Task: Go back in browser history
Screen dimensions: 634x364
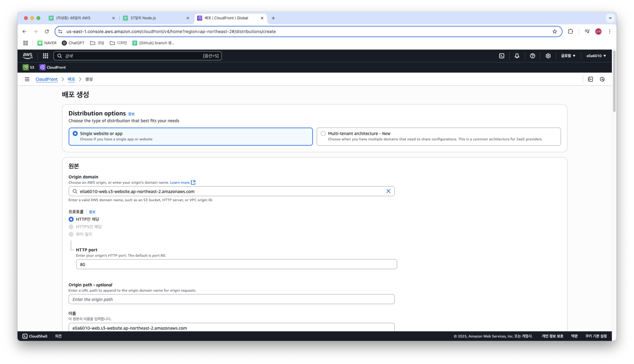Action: [24, 32]
